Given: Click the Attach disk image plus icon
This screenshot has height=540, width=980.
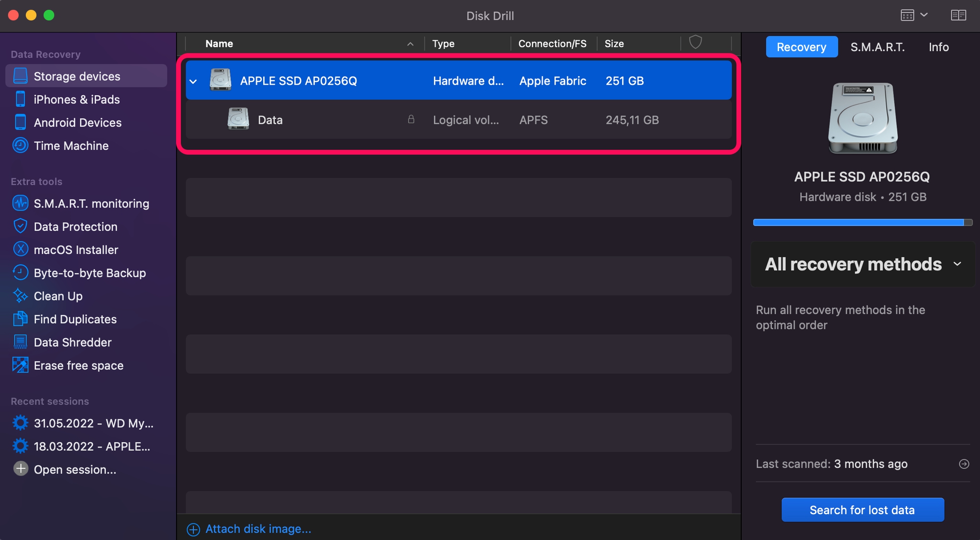Looking at the screenshot, I should point(193,529).
